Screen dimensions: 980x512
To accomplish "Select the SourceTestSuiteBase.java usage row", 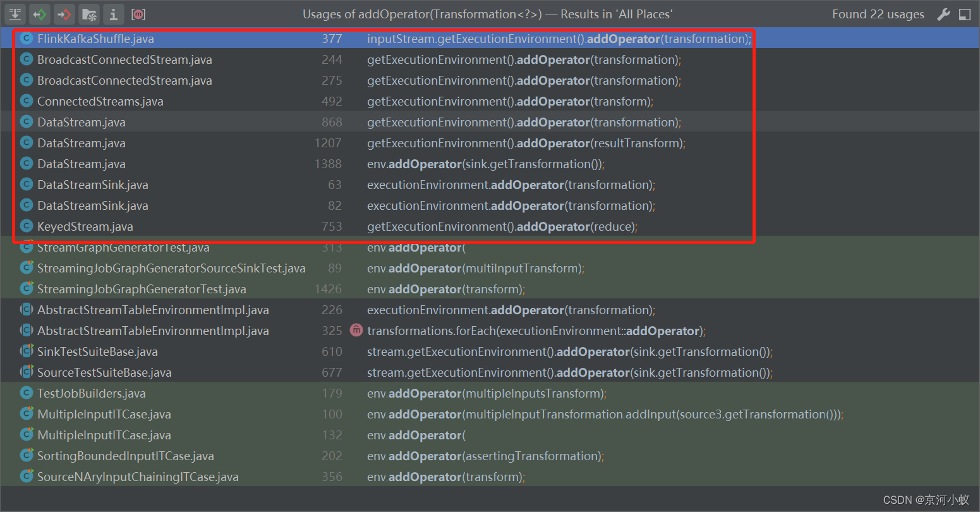I will (490, 372).
